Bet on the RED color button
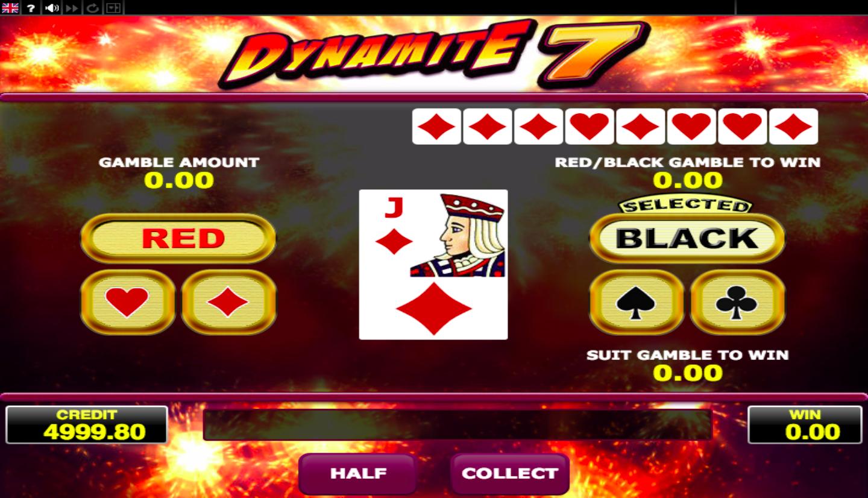 (178, 238)
